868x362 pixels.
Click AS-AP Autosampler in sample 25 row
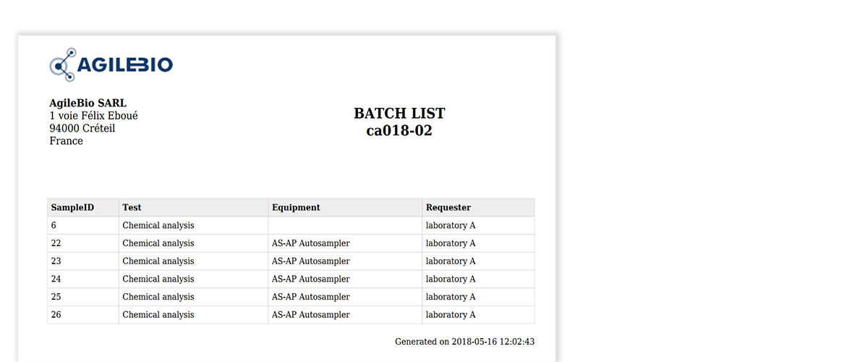click(311, 297)
